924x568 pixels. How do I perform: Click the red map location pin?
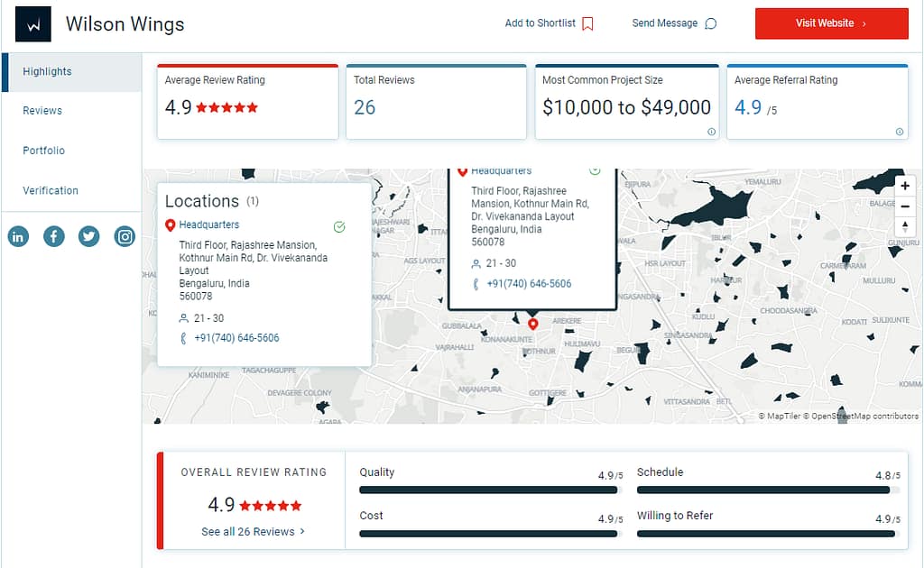(532, 324)
